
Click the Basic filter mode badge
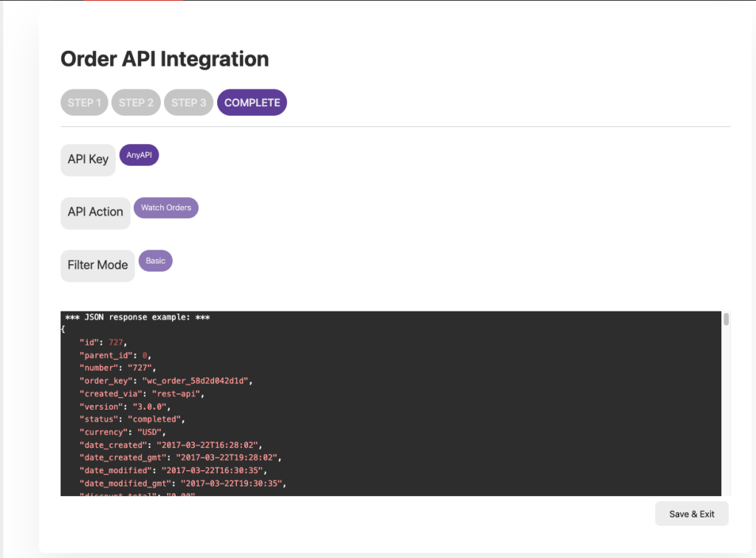tap(155, 261)
